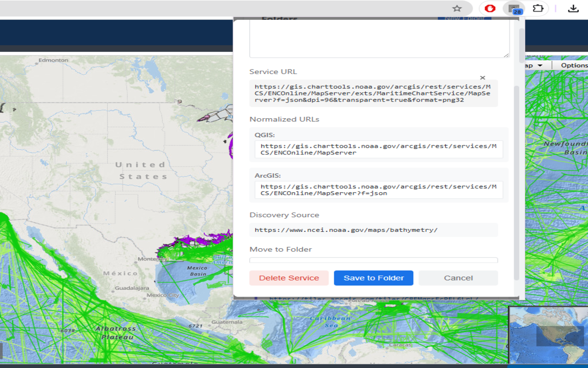Screen dimensions: 588x368
Task: Click the Caribbean Sea map label
Action: 330,322
